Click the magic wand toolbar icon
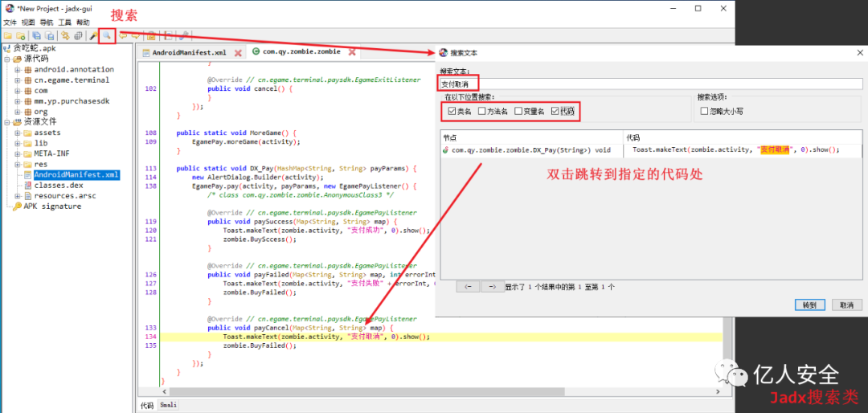868x413 pixels. pyautogui.click(x=93, y=36)
